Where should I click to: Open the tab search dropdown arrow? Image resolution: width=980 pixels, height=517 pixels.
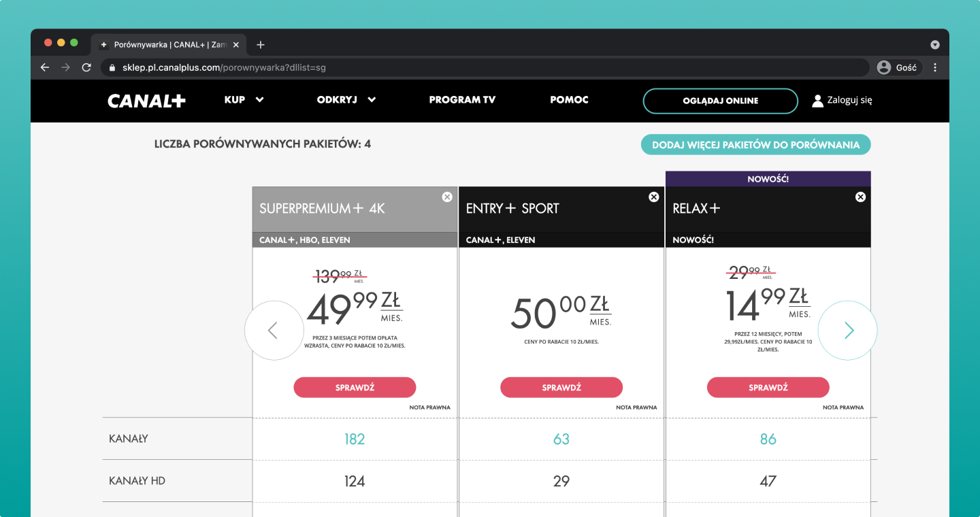[934, 45]
